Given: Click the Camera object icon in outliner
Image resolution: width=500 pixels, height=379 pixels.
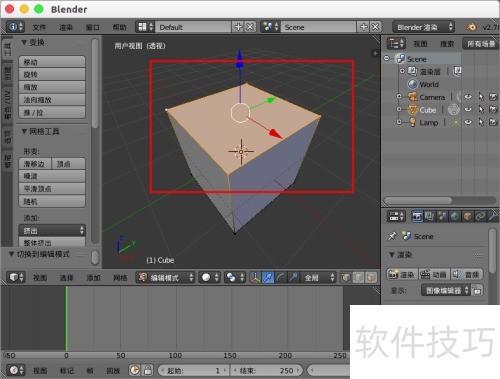Looking at the screenshot, I should point(413,97).
